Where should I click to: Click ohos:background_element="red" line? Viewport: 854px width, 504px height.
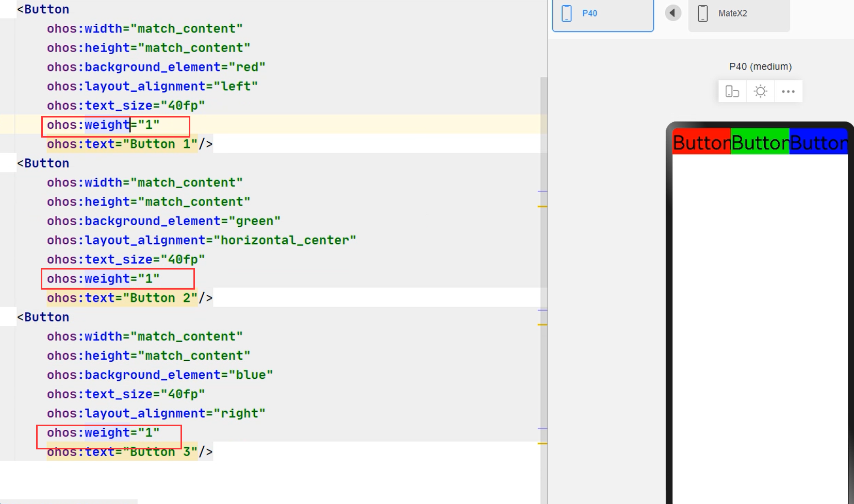[x=156, y=67]
